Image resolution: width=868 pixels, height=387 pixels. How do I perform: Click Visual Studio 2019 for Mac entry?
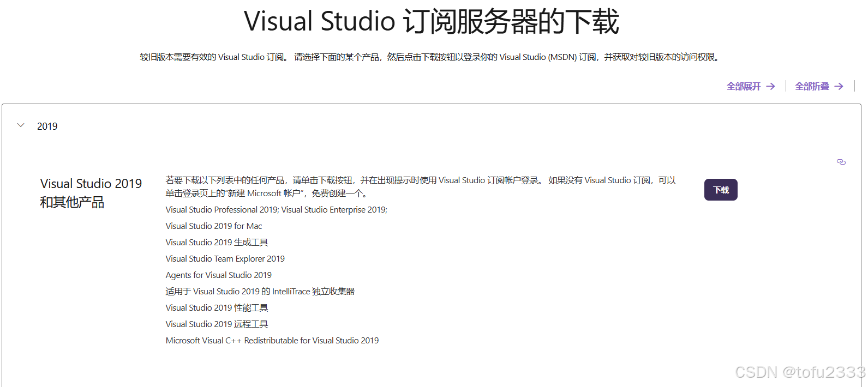(214, 226)
